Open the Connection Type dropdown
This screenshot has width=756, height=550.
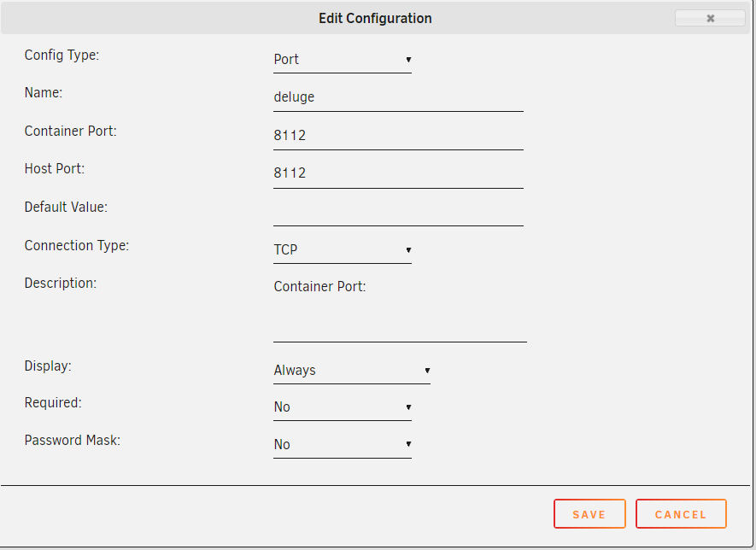click(x=343, y=249)
